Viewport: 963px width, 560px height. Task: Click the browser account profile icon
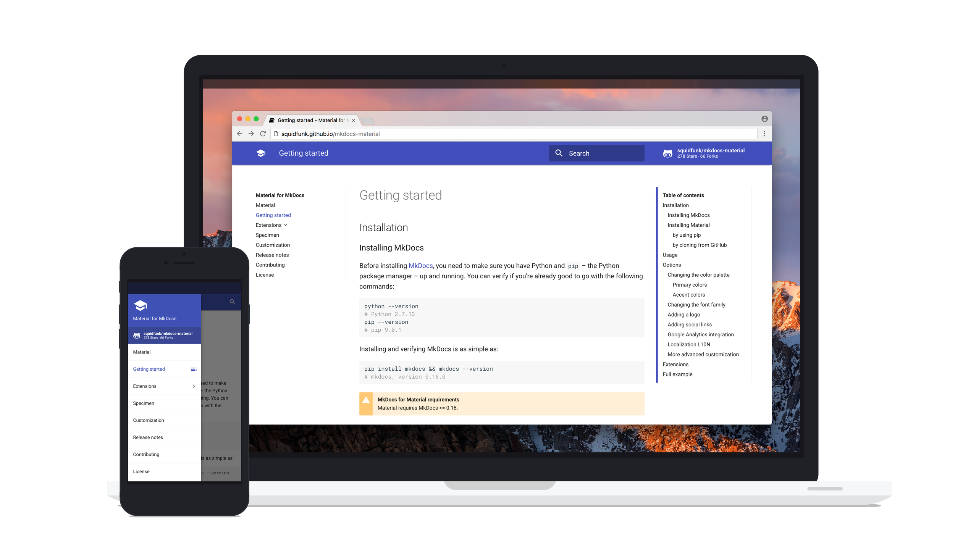coord(764,119)
